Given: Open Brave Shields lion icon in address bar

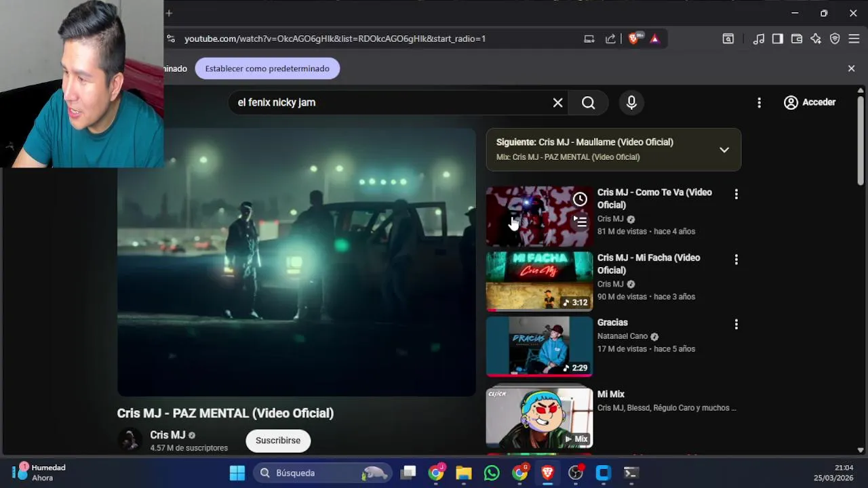Looking at the screenshot, I should click(633, 39).
